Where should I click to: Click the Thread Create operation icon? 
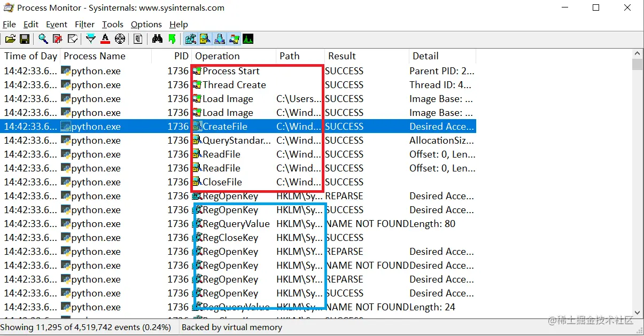tap(197, 85)
